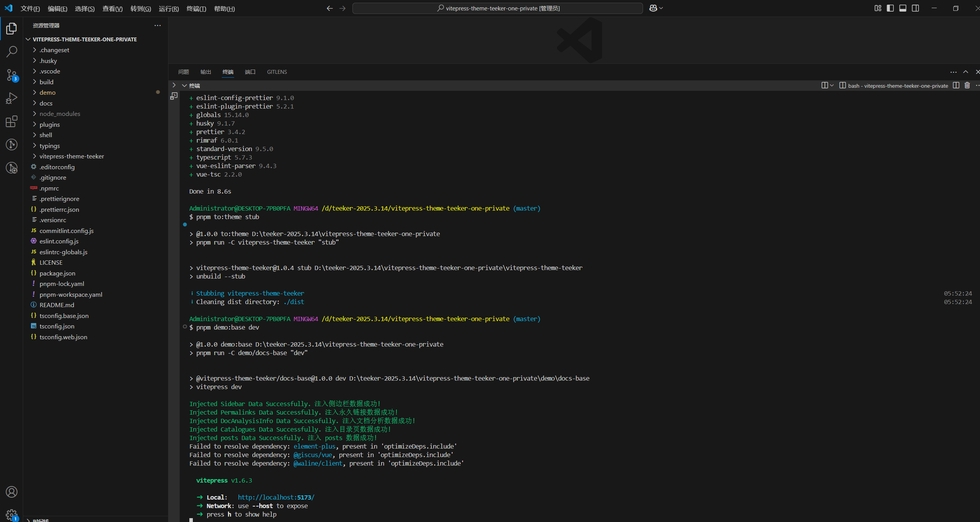Expand the terminal tabs side chevron
The image size is (980, 522).
[x=174, y=85]
